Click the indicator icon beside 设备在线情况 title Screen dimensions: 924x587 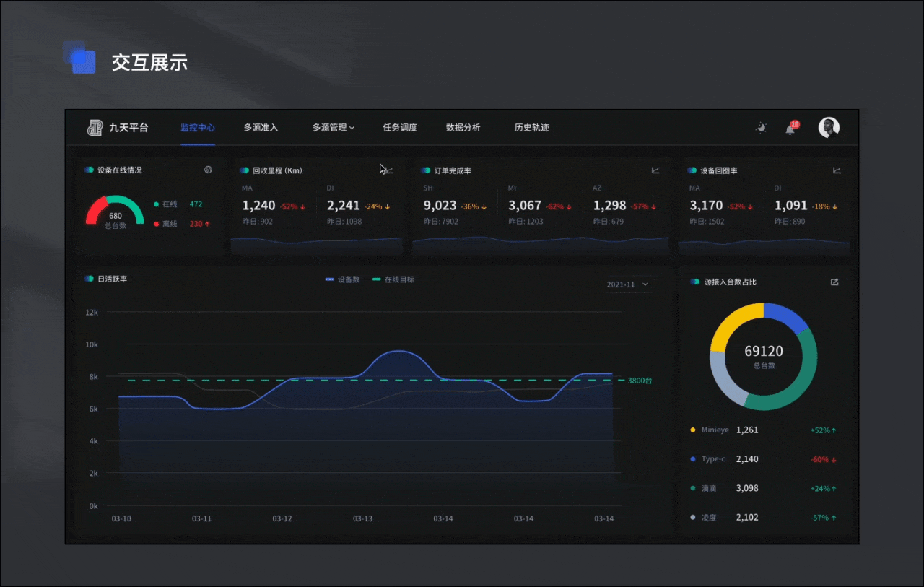click(89, 170)
